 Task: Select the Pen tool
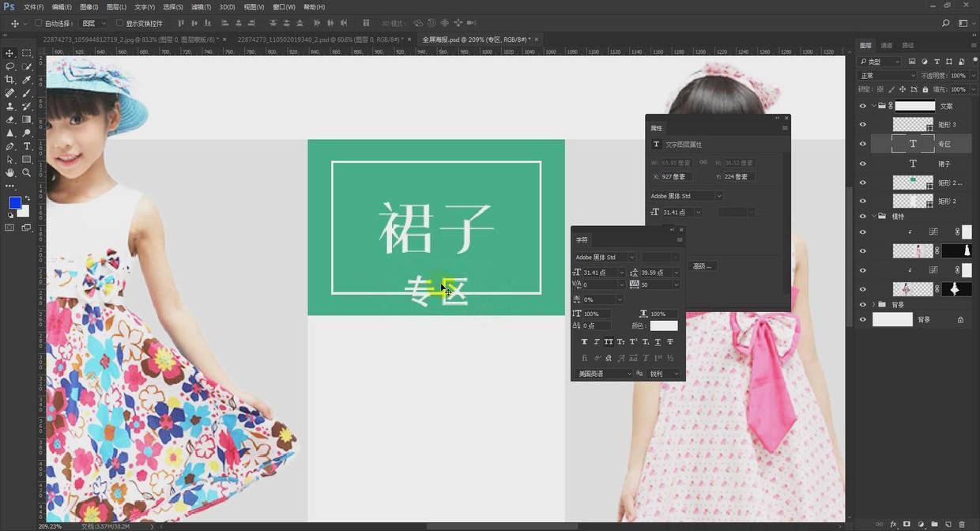pyautogui.click(x=10, y=146)
